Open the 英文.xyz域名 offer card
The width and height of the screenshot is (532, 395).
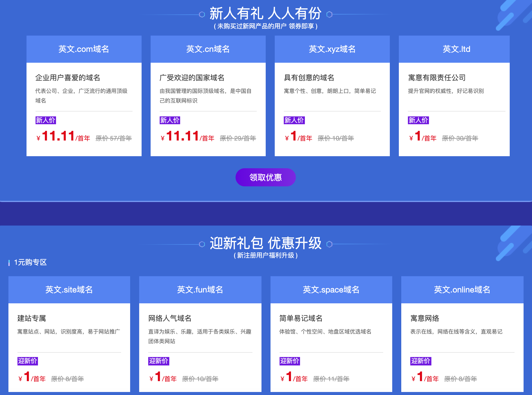[x=332, y=49]
